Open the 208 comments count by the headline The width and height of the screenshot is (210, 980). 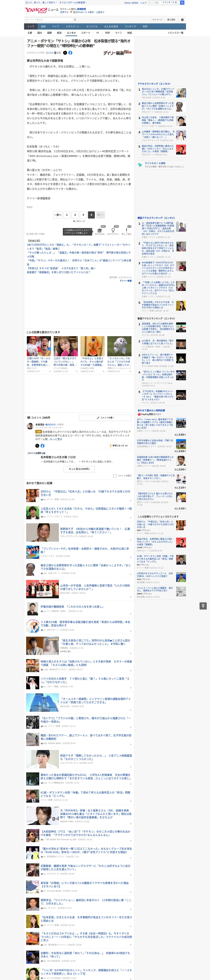click(x=50, y=53)
